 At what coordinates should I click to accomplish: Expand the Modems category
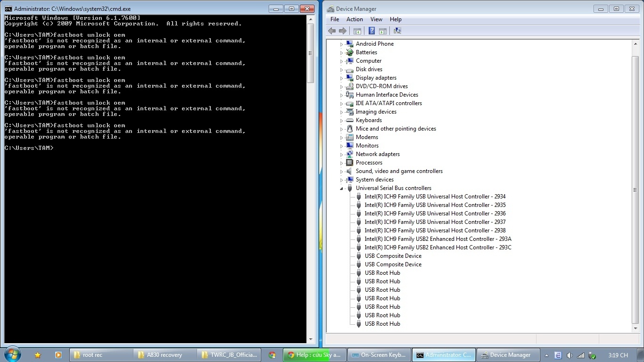341,137
